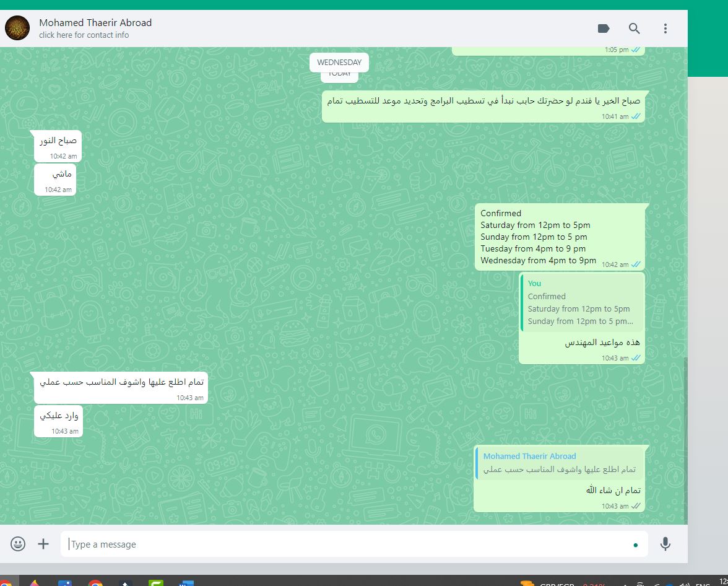Screen dimensions: 728x586
Task: Click the 'هذه مواعيد المهندس' message text
Action: (602, 343)
